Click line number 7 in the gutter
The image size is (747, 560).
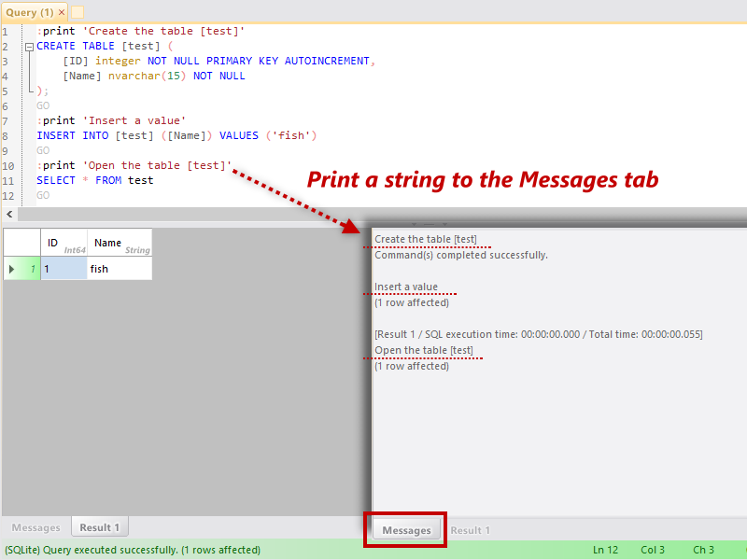pyautogui.click(x=6, y=121)
